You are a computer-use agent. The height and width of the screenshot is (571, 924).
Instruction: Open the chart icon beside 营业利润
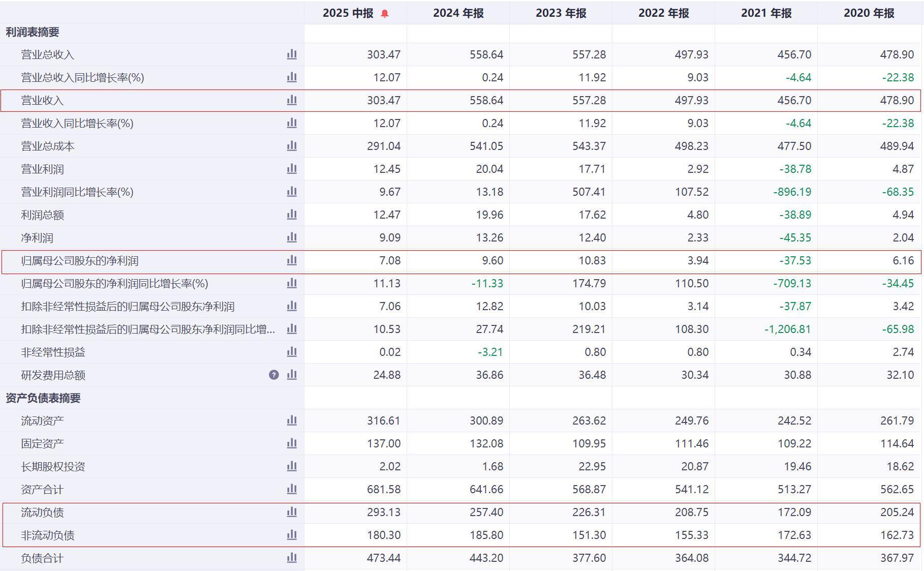click(x=292, y=169)
